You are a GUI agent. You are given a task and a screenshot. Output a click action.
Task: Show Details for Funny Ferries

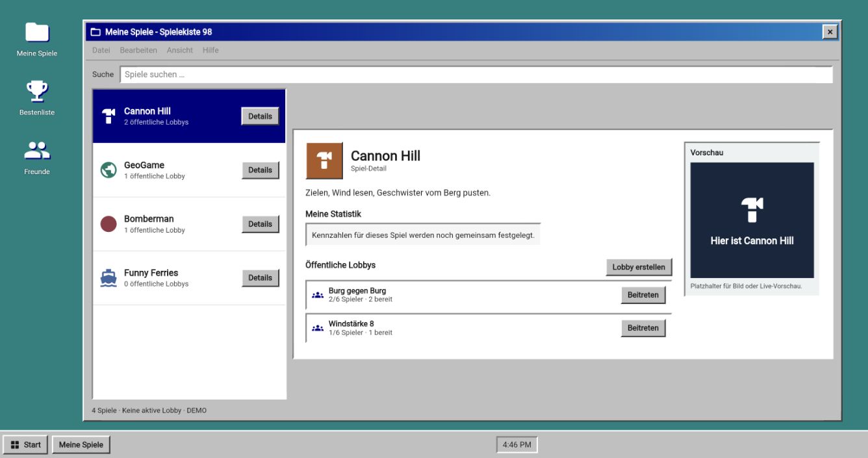pyautogui.click(x=261, y=278)
